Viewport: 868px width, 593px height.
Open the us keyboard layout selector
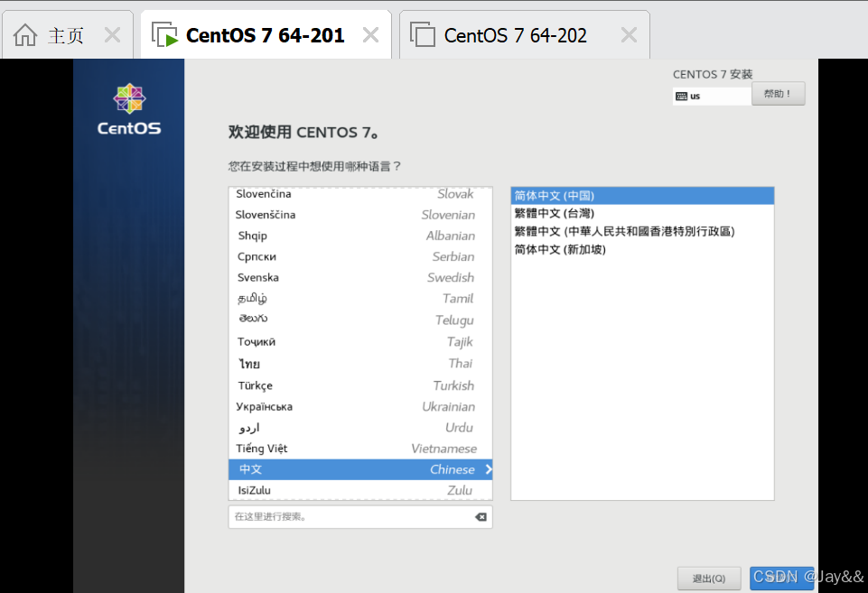pos(712,97)
